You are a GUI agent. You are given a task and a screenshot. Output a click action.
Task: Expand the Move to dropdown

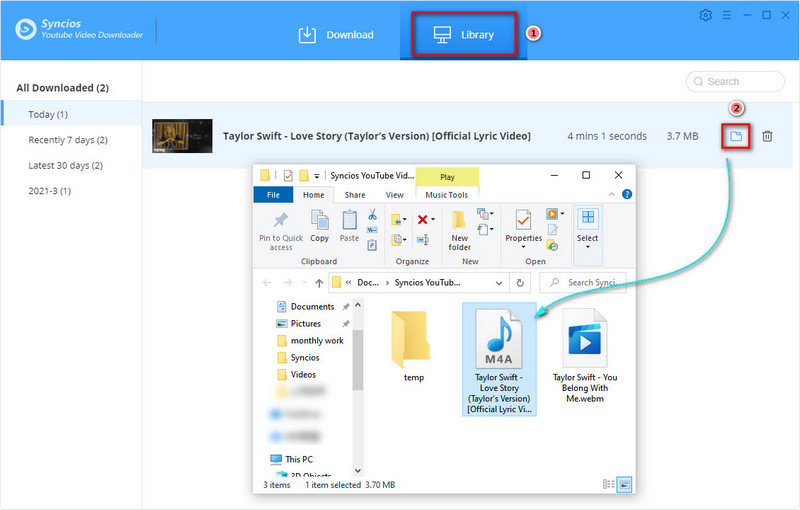coord(405,219)
